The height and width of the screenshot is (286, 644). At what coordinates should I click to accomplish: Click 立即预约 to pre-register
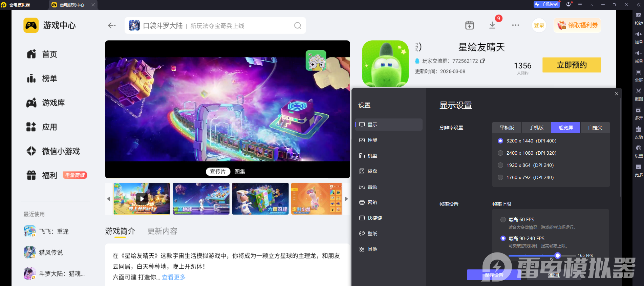click(x=572, y=65)
